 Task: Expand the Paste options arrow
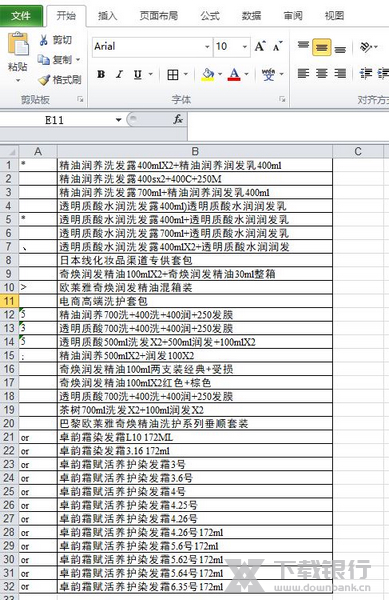(18, 81)
